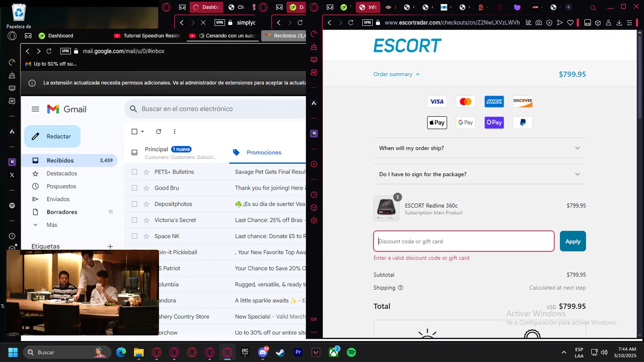Click the Shipping info question mark icon

(401, 288)
